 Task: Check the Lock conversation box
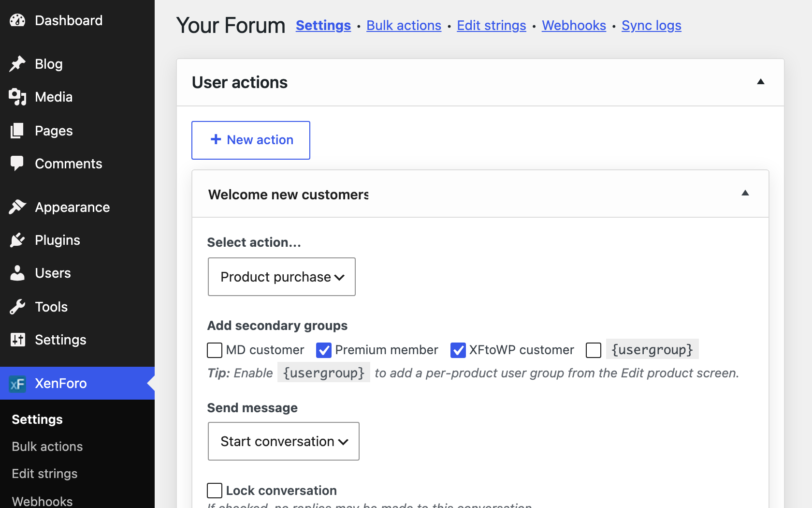point(215,491)
